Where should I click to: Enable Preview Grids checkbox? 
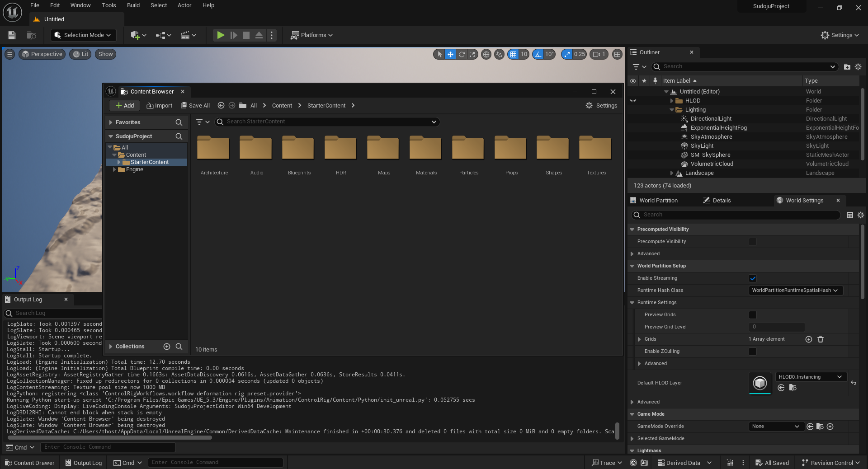click(753, 315)
